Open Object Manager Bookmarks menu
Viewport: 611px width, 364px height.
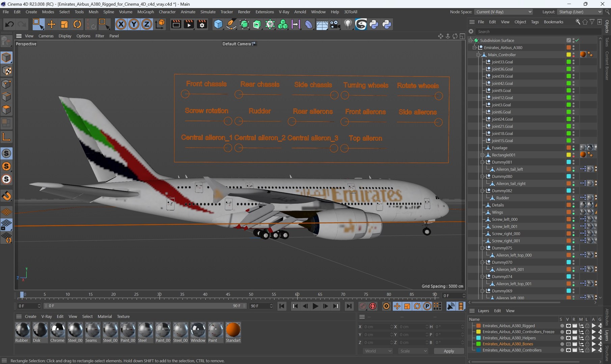(553, 22)
